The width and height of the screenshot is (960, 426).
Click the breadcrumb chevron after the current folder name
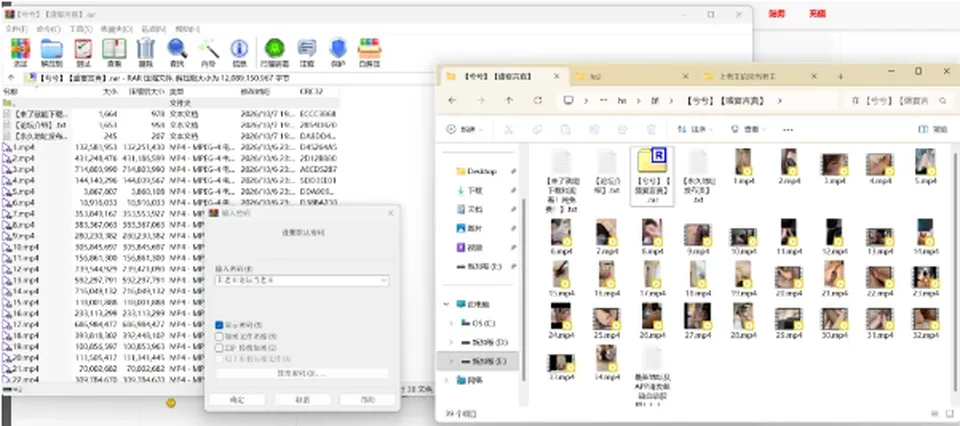[779, 100]
